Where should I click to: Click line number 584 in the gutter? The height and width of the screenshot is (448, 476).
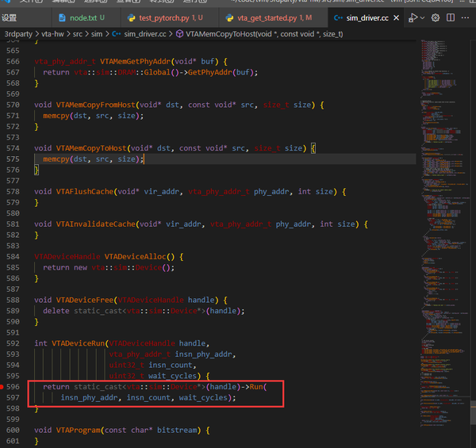12,256
